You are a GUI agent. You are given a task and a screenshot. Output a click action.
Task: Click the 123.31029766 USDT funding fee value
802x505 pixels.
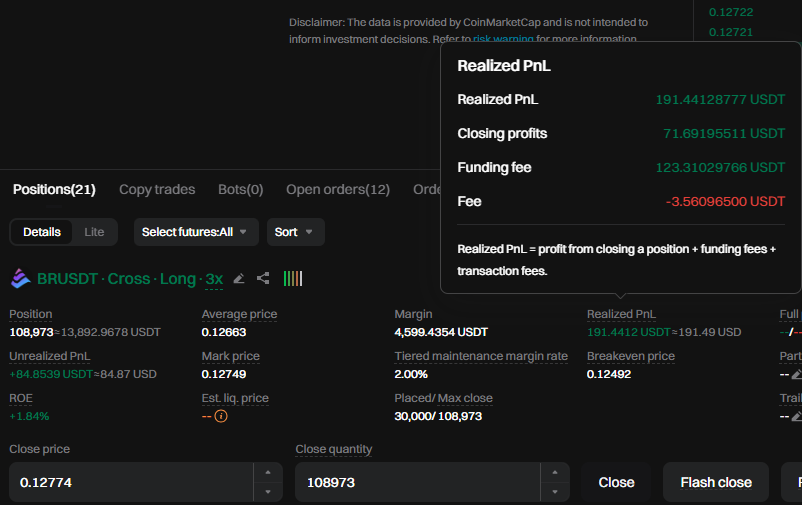pos(720,167)
